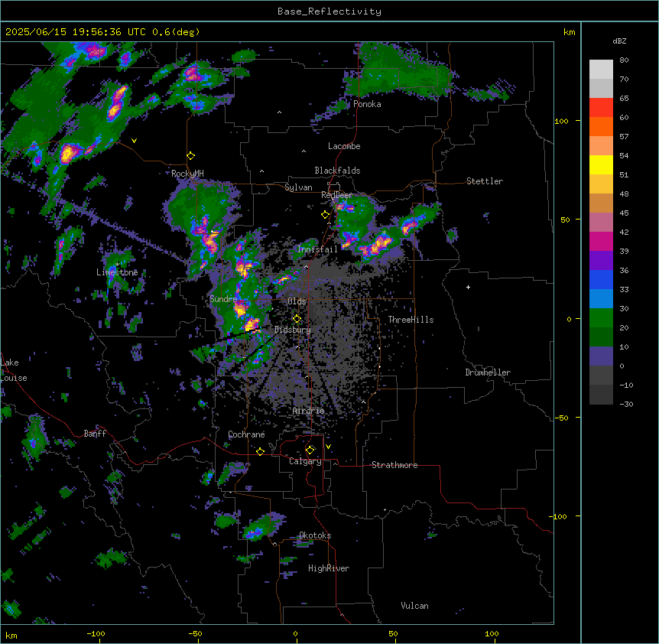Image resolution: width=659 pixels, height=644 pixels.
Task: Click the -50 tick label on right axis
Action: pyautogui.click(x=561, y=418)
